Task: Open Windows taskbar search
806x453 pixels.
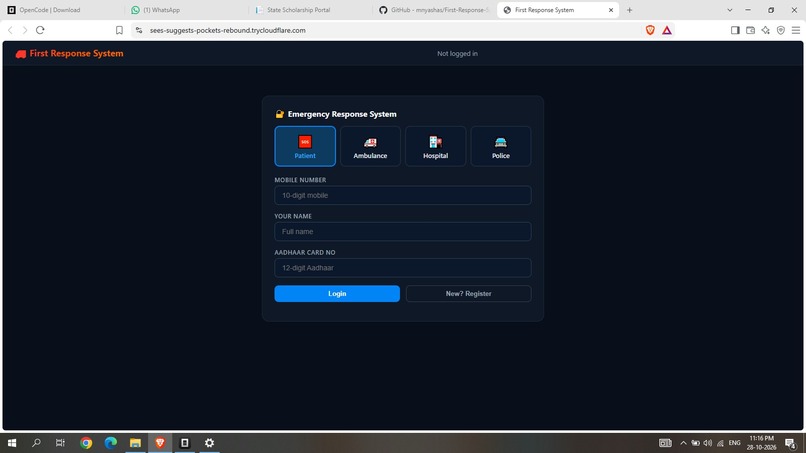Action: click(36, 443)
